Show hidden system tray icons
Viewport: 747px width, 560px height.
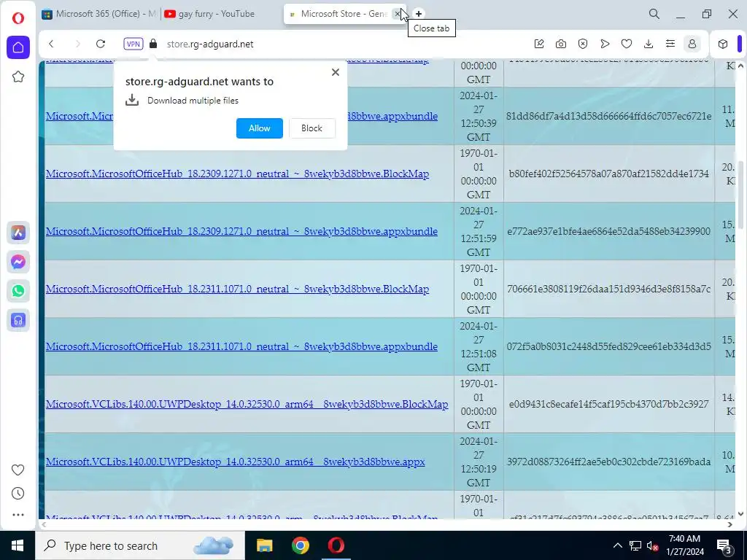click(x=617, y=545)
